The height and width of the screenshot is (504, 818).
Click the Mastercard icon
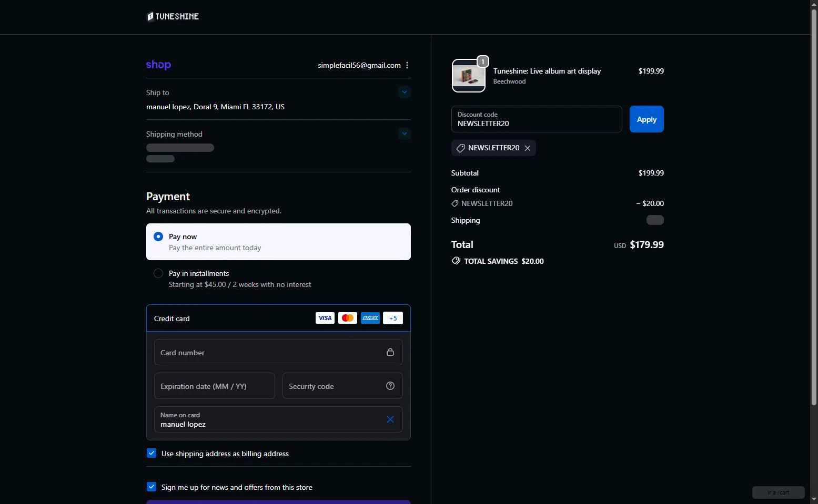(x=348, y=318)
